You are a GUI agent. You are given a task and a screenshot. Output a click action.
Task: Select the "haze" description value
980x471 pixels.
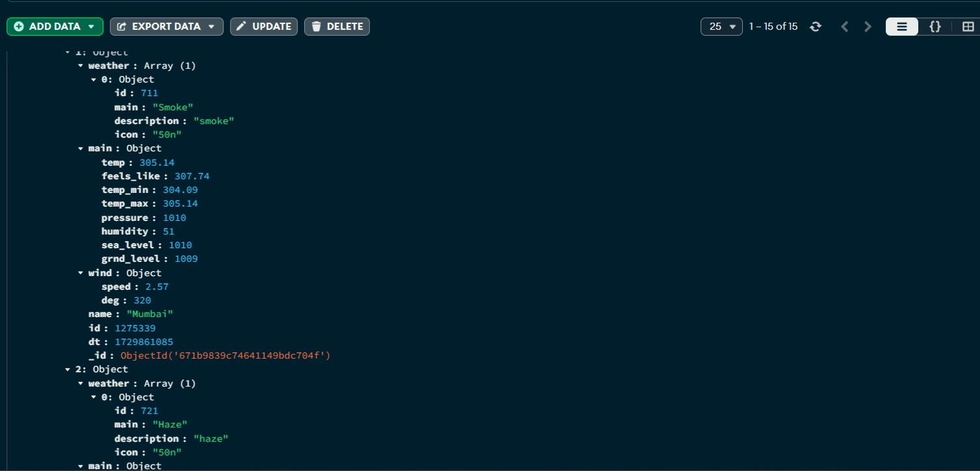point(211,439)
